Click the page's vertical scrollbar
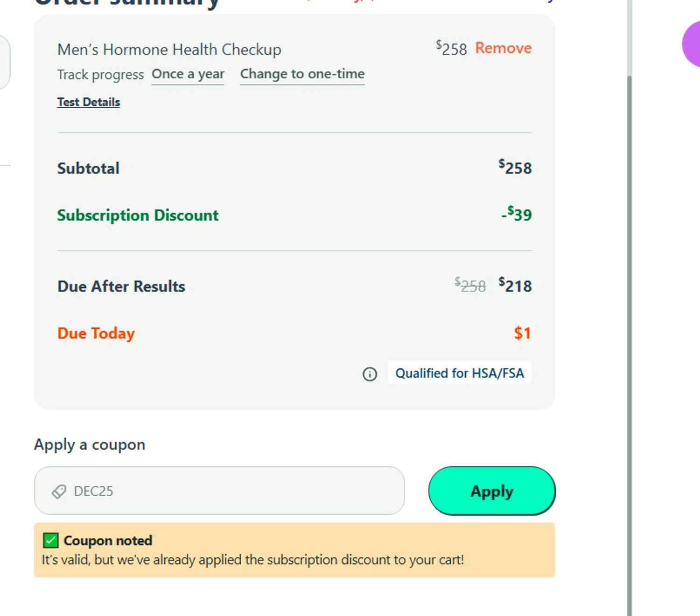Viewport: 700px width, 616px height. [630, 326]
